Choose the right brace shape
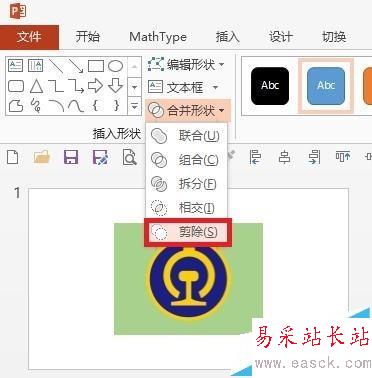 coord(116,106)
